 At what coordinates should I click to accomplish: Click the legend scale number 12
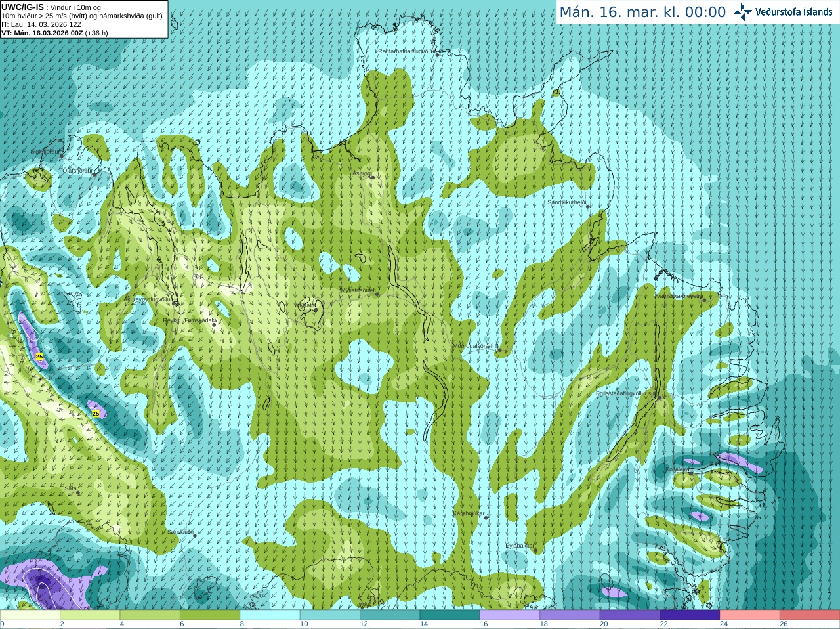pyautogui.click(x=364, y=624)
